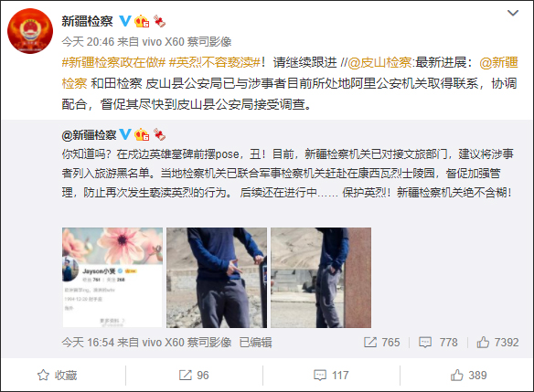Screen dimensions: 534x392
Task: Click the crown membership badge in the post header
Action: click(142, 21)
